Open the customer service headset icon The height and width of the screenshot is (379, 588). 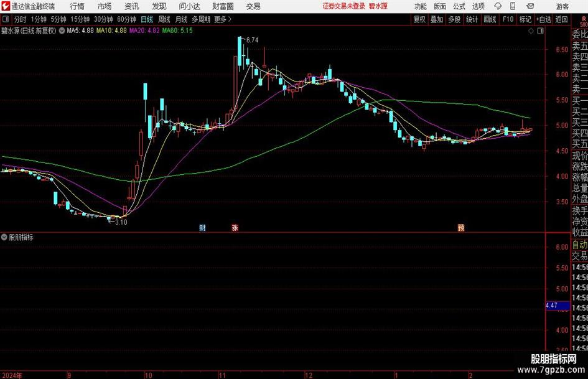[x=498, y=6]
